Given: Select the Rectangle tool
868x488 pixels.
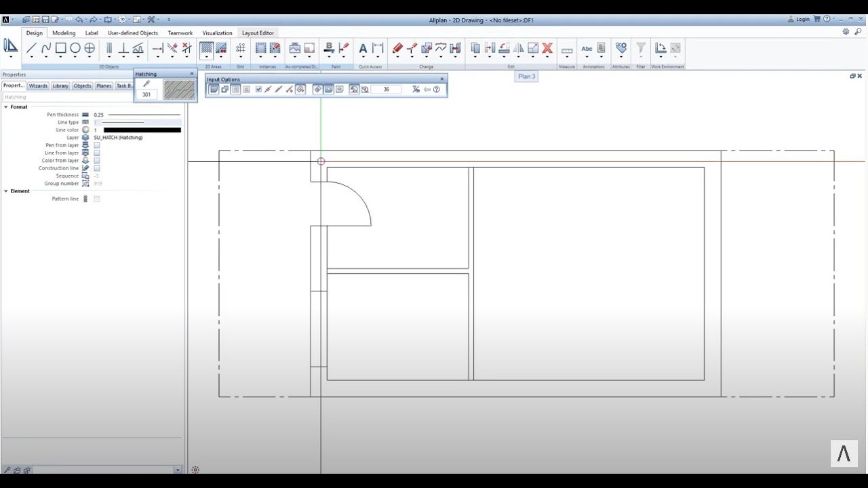Looking at the screenshot, I should [x=60, y=48].
